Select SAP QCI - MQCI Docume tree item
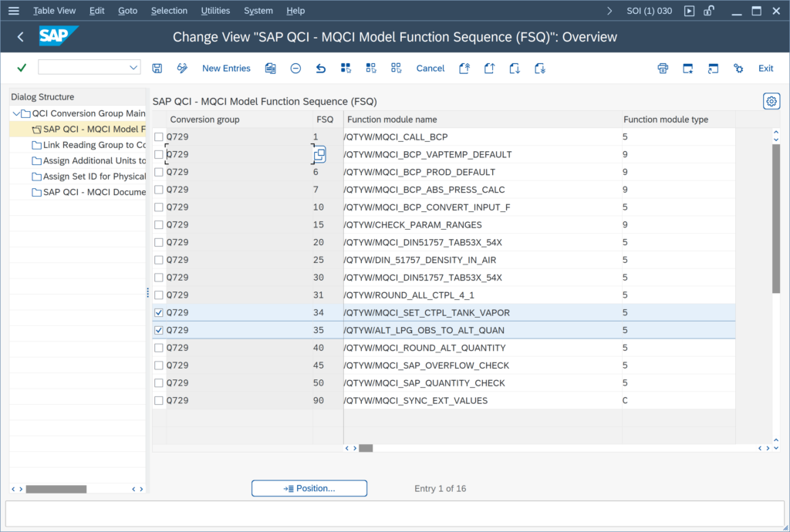The width and height of the screenshot is (790, 532). (89, 192)
